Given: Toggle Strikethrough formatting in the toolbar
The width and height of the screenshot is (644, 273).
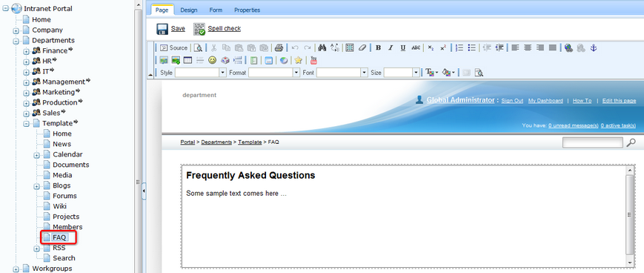Looking at the screenshot, I should (x=416, y=47).
